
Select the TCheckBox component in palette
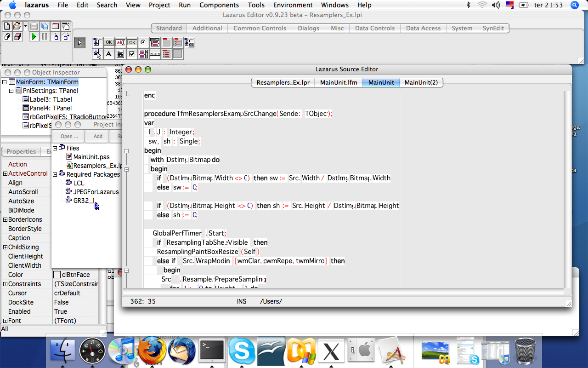(132, 54)
